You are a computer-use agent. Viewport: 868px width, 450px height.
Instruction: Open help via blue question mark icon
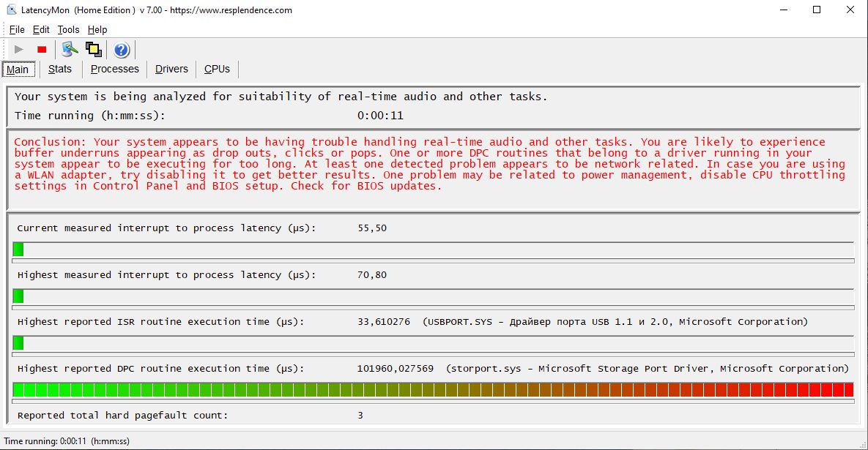122,50
